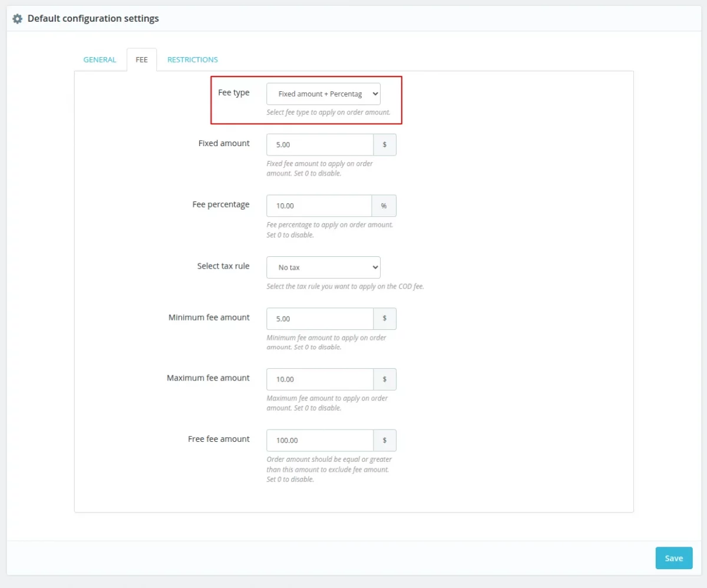Viewport: 707px width, 588px height.
Task: Click the $ addon of Free fee amount
Action: [385, 440]
